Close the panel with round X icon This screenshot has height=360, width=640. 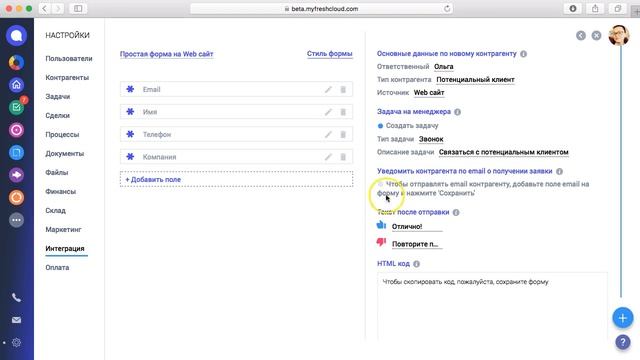(x=596, y=36)
